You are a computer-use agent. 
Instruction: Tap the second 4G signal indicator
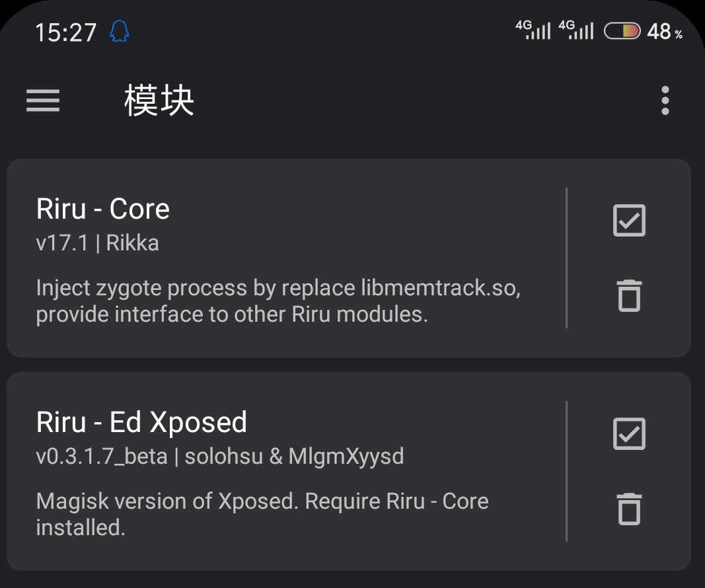click(x=576, y=30)
